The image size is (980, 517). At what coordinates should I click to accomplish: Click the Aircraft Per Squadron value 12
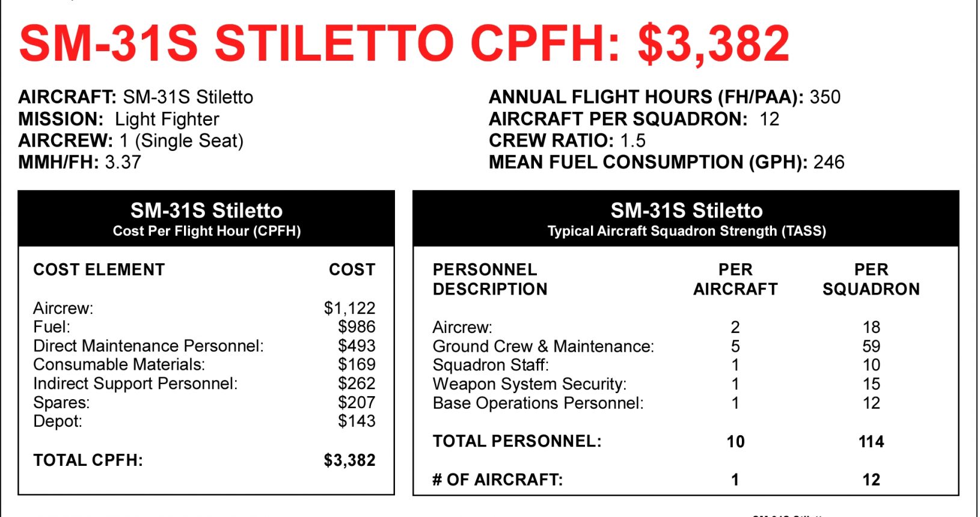770,119
